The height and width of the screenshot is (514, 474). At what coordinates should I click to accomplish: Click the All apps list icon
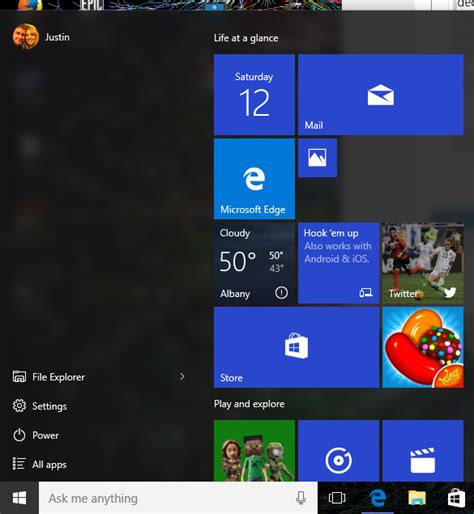[19, 464]
